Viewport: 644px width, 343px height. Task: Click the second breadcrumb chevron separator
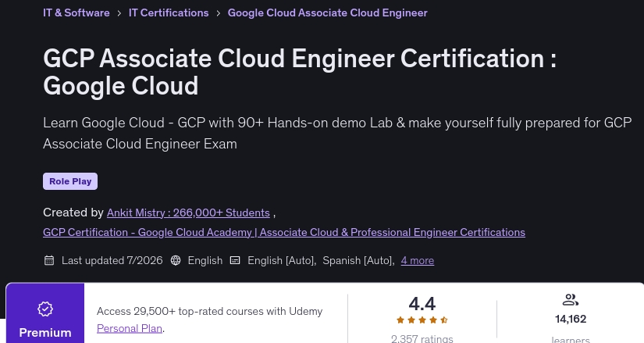coord(218,13)
